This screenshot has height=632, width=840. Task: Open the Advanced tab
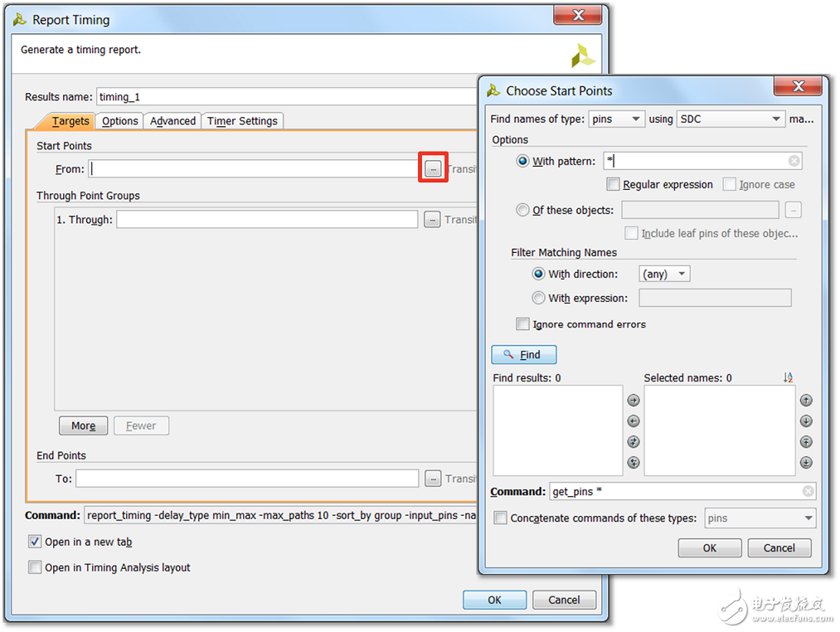[x=172, y=121]
